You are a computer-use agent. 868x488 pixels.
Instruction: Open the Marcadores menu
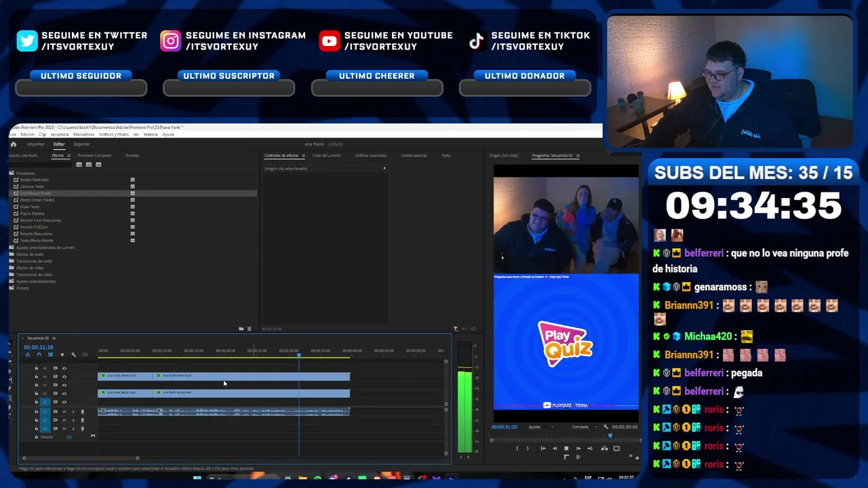tap(83, 134)
